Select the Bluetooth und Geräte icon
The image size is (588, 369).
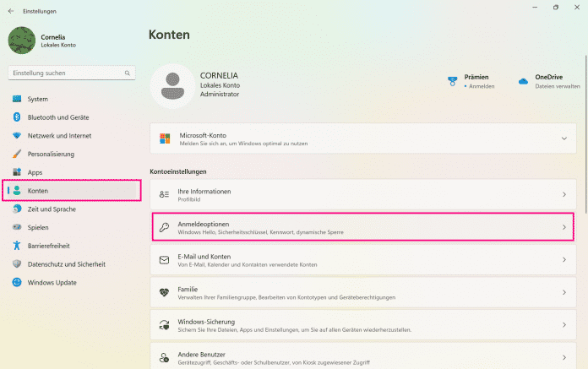point(16,117)
